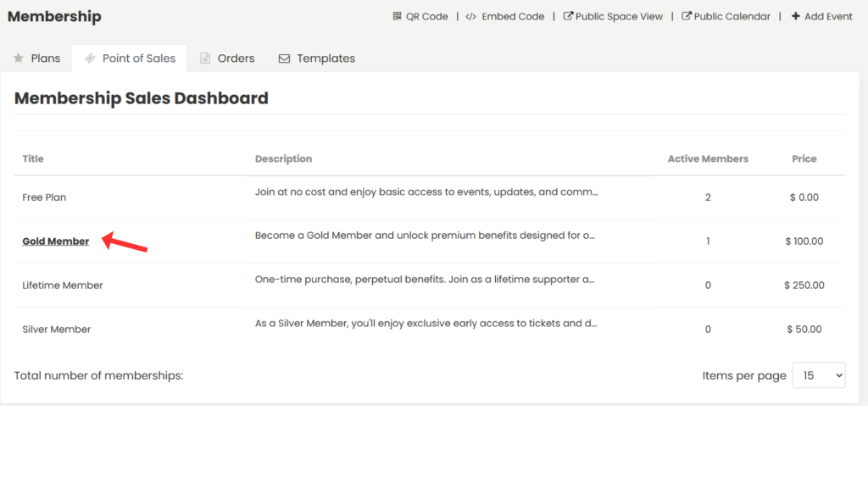868x488 pixels.
Task: Open the Gold Member plan link
Action: click(x=55, y=241)
